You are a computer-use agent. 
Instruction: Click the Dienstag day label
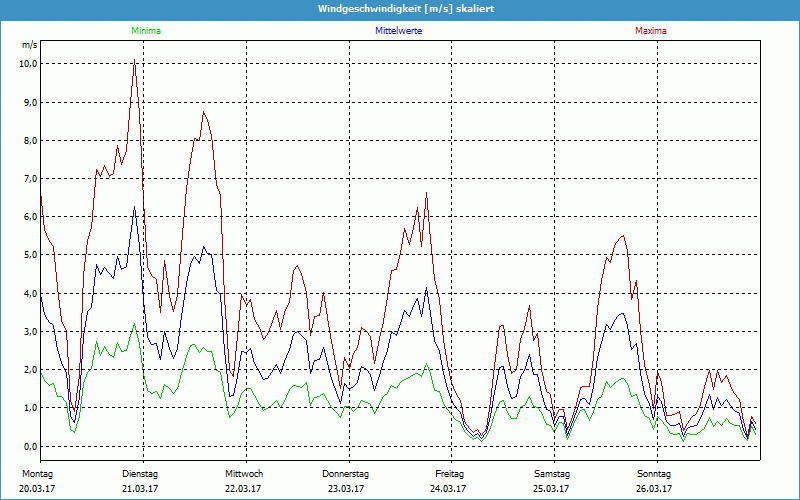[x=140, y=474]
